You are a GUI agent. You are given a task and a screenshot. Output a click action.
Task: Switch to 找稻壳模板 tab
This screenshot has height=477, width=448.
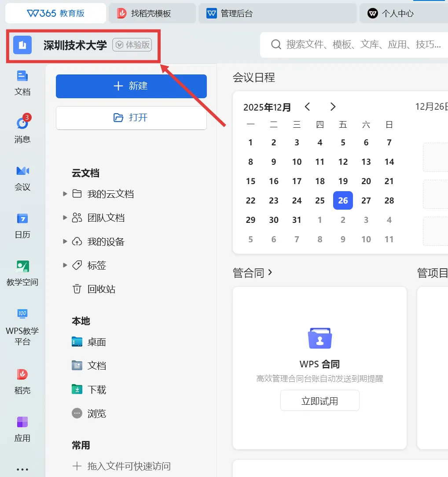[152, 13]
